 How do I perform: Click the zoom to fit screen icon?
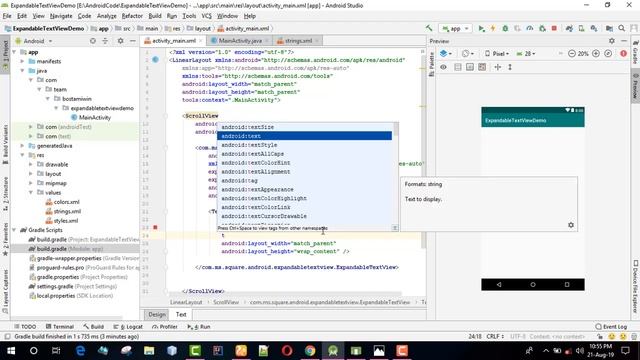[x=608, y=53]
